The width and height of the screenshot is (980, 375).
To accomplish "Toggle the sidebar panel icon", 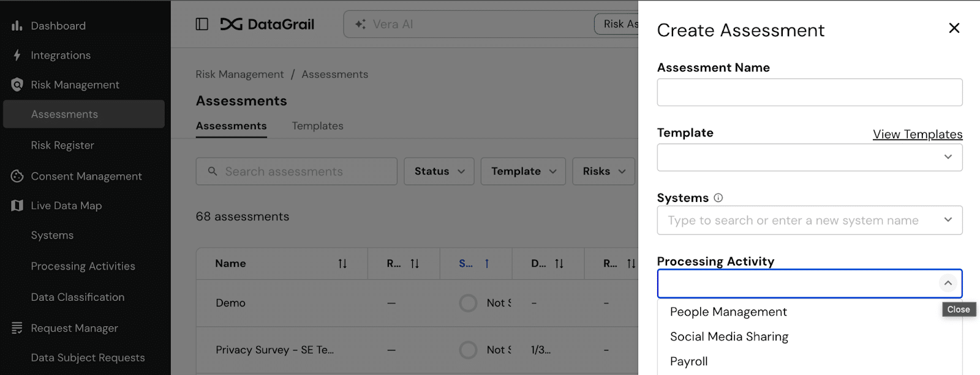I will point(202,24).
